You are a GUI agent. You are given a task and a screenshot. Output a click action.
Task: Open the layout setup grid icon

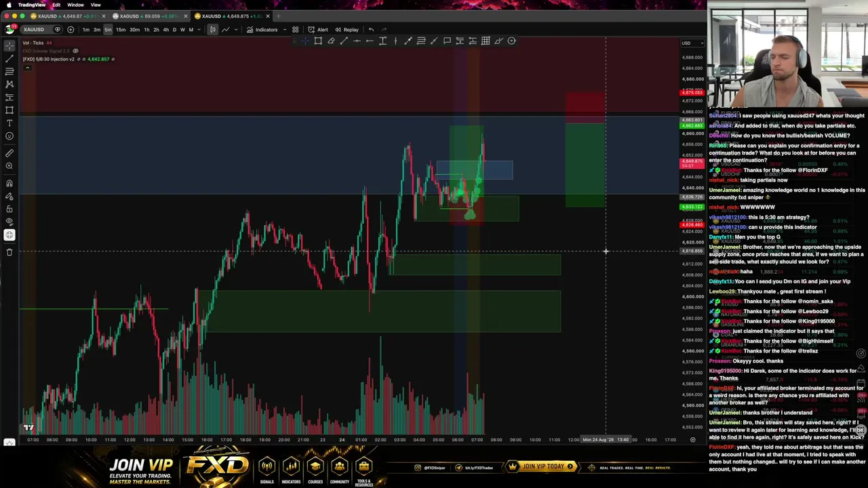pos(295,30)
